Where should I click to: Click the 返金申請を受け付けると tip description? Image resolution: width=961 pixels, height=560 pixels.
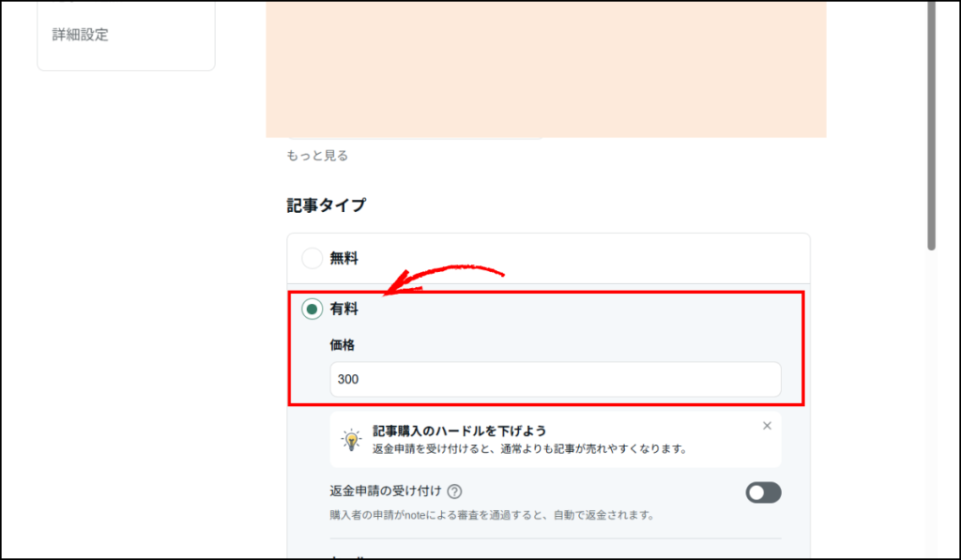[529, 449]
